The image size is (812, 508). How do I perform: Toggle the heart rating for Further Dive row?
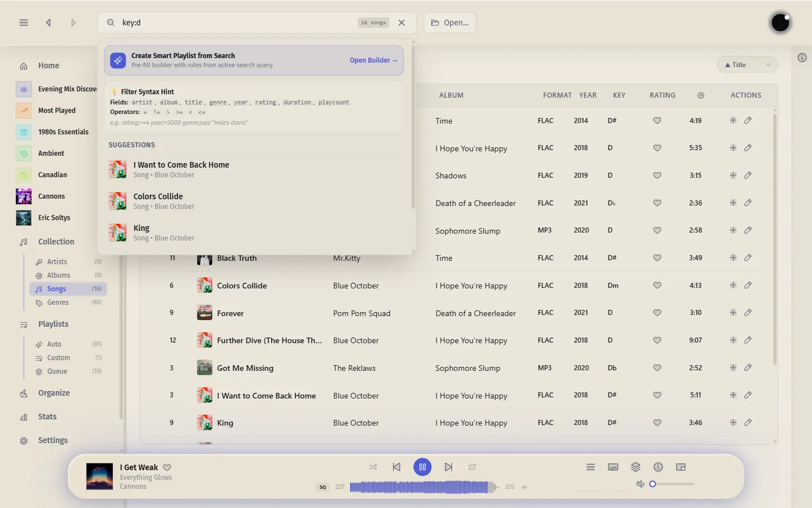[657, 340]
